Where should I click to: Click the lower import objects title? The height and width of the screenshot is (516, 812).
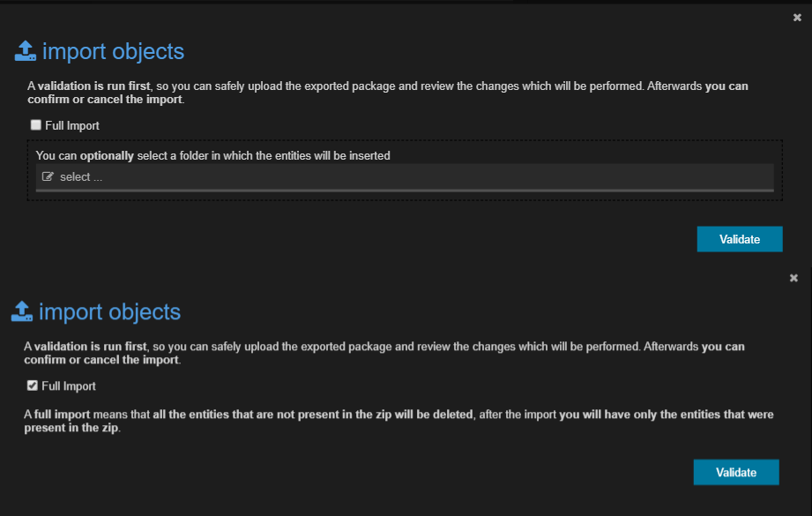(108, 311)
